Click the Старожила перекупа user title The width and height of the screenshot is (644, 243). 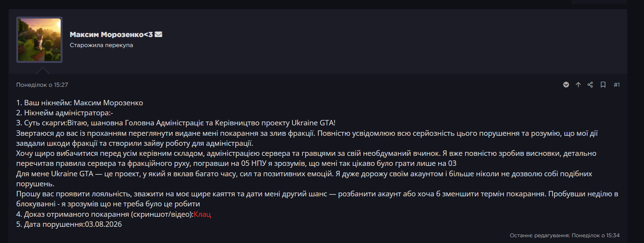click(x=101, y=45)
